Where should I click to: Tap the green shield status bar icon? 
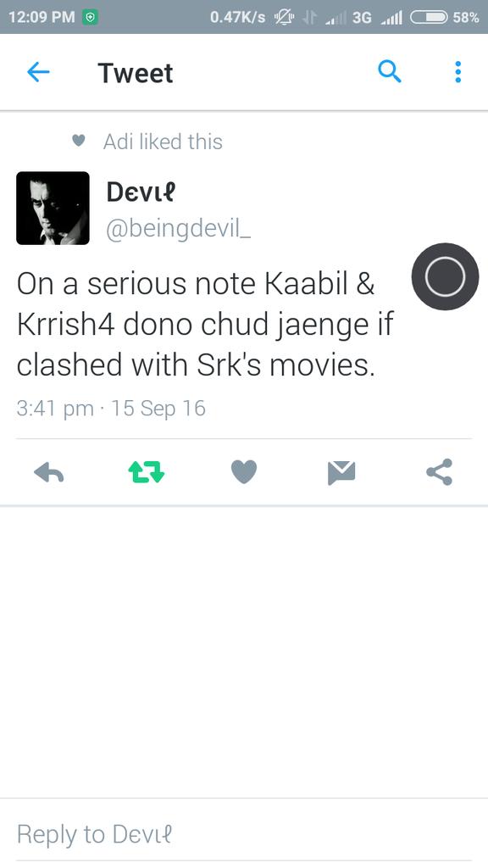pyautogui.click(x=90, y=17)
